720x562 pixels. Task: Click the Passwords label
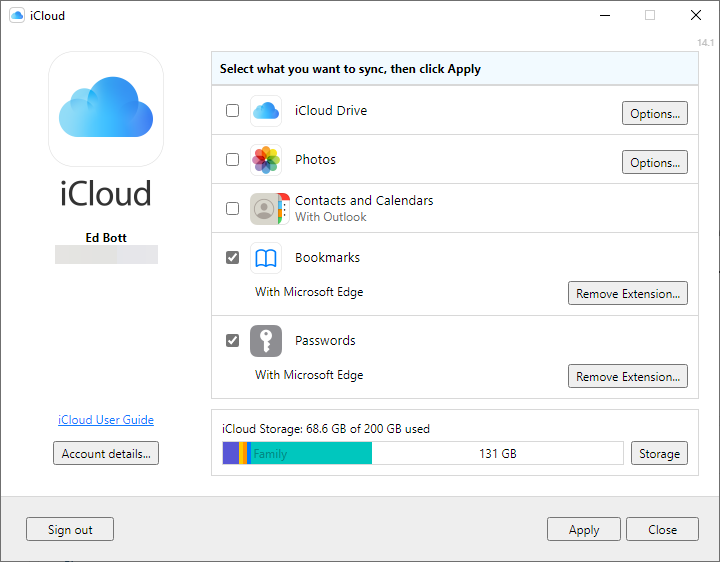tap(325, 341)
